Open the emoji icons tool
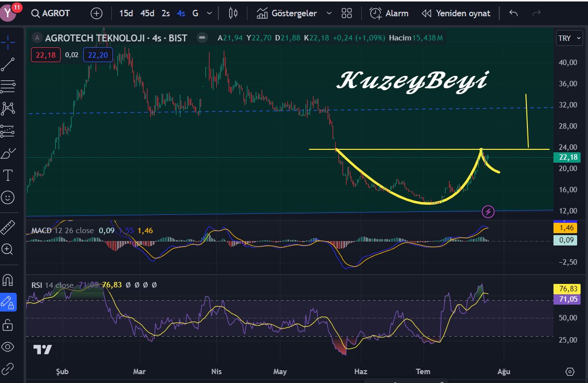 [x=8, y=197]
